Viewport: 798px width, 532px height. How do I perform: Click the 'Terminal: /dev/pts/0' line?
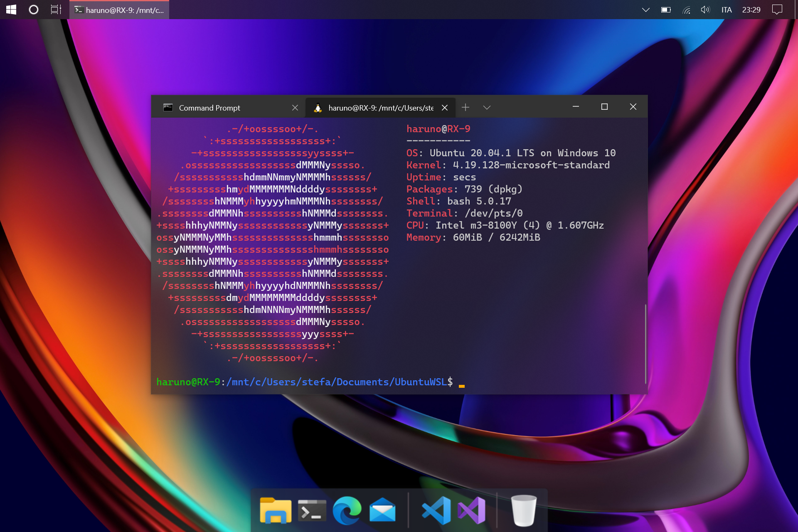tap(464, 213)
